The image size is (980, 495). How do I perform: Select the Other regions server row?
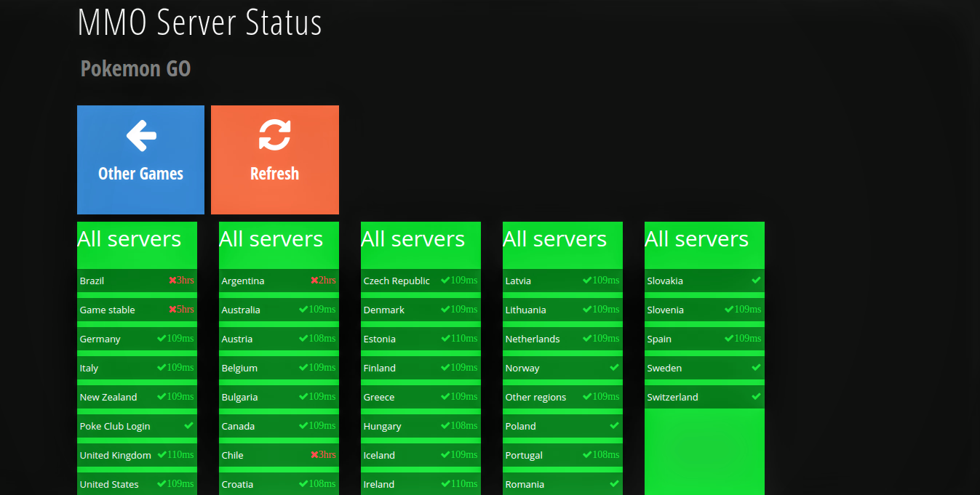[562, 397]
